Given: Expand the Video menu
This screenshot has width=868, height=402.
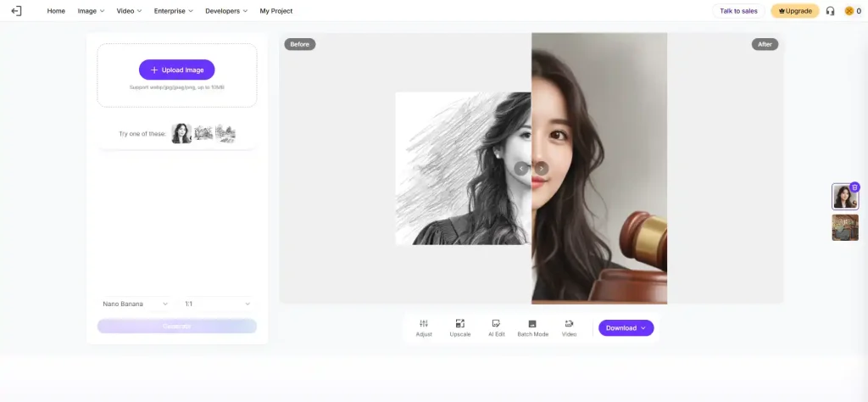Looking at the screenshot, I should (129, 11).
